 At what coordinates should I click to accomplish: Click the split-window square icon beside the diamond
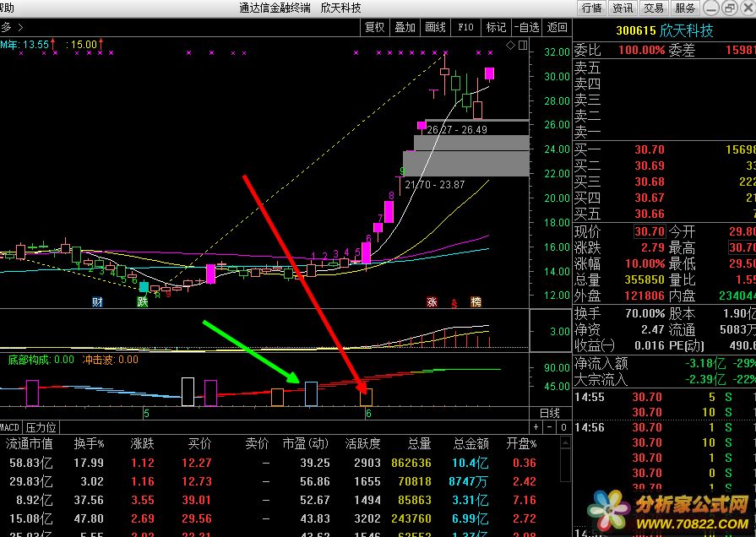[523, 46]
